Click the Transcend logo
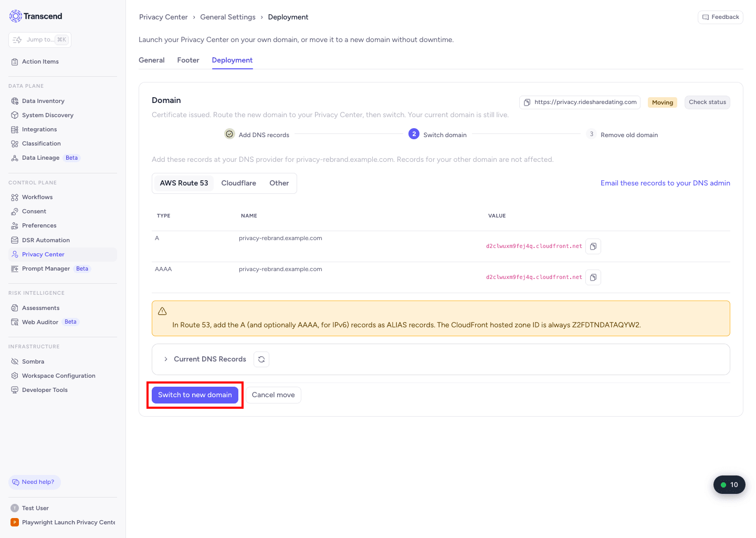 [x=36, y=16]
